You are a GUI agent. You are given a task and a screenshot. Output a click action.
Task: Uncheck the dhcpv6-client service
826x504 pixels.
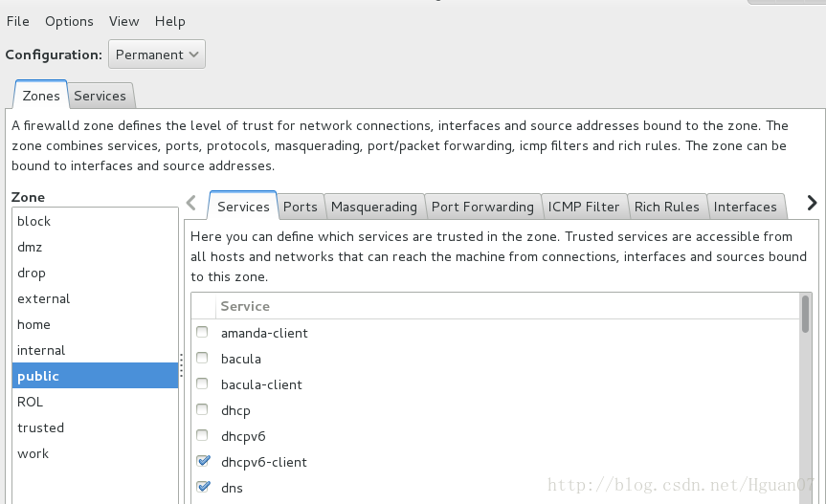click(x=203, y=461)
